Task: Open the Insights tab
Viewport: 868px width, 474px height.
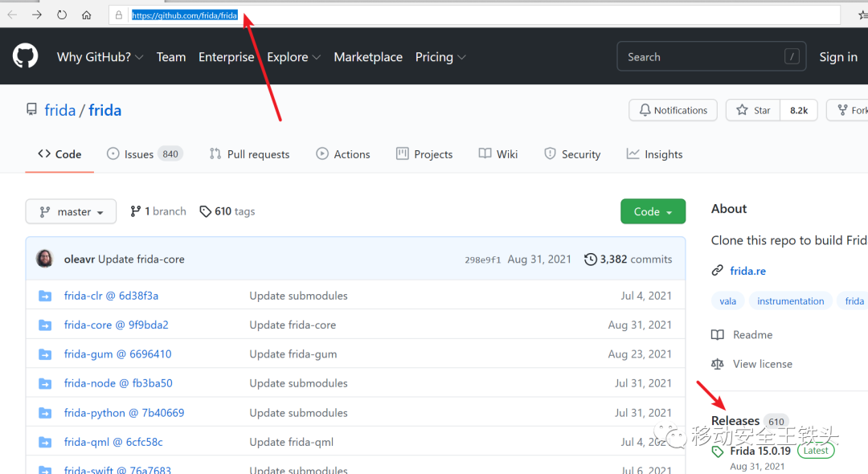Action: click(x=654, y=154)
